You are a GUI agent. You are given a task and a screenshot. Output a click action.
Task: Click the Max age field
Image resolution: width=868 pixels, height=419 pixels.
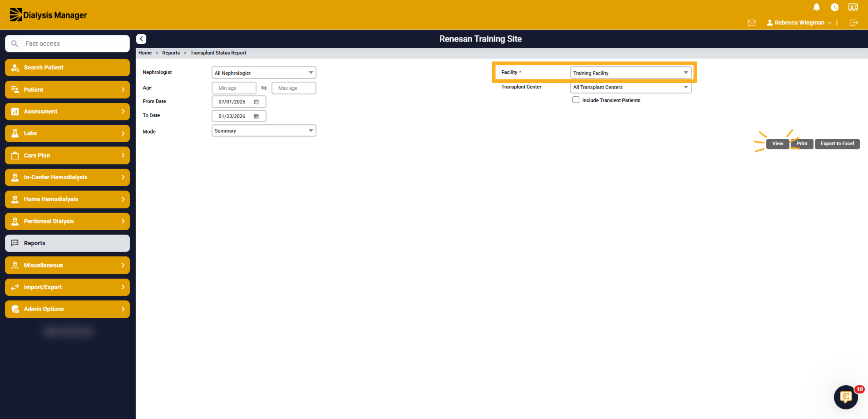point(294,88)
